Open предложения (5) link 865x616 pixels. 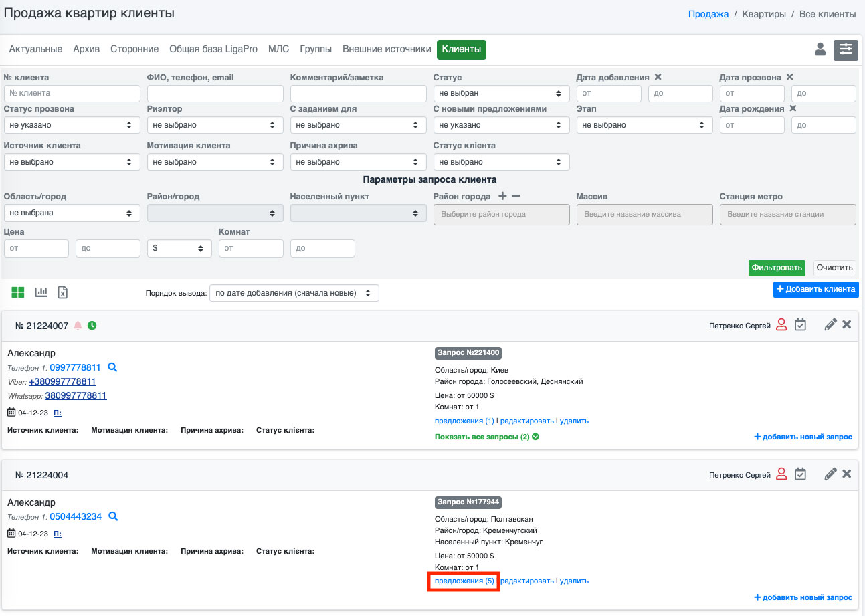pos(464,581)
